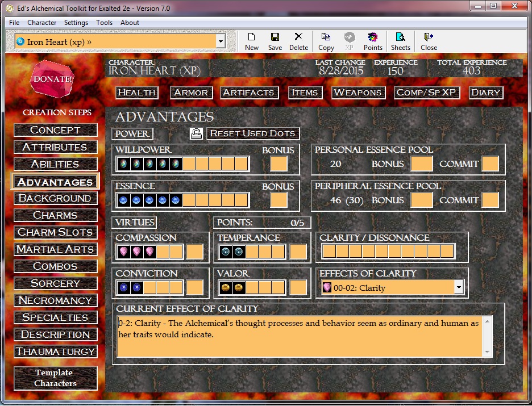Image resolution: width=532 pixels, height=406 pixels.
Task: Click the Valor extra box
Action: click(x=298, y=288)
